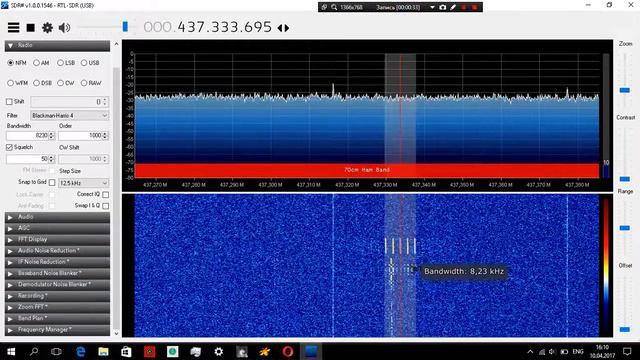640x360 pixels.
Task: Expand the IF Noise Reduction panel
Action: click(57, 262)
